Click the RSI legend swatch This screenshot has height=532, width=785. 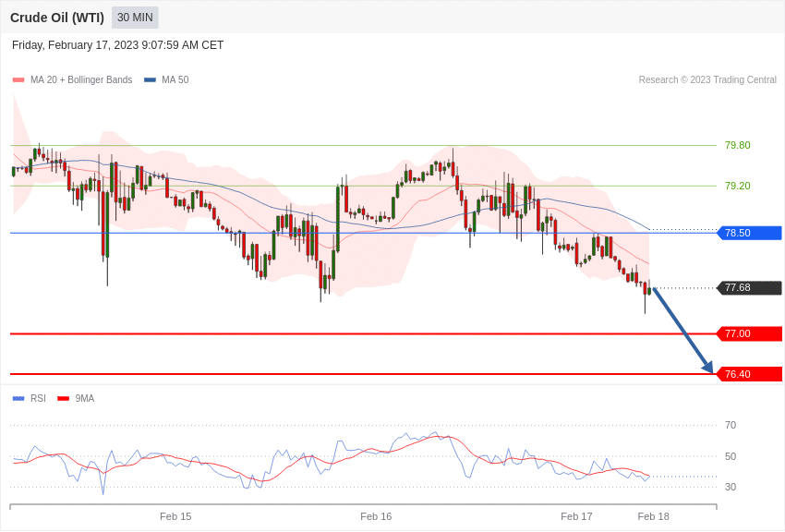coord(18,398)
